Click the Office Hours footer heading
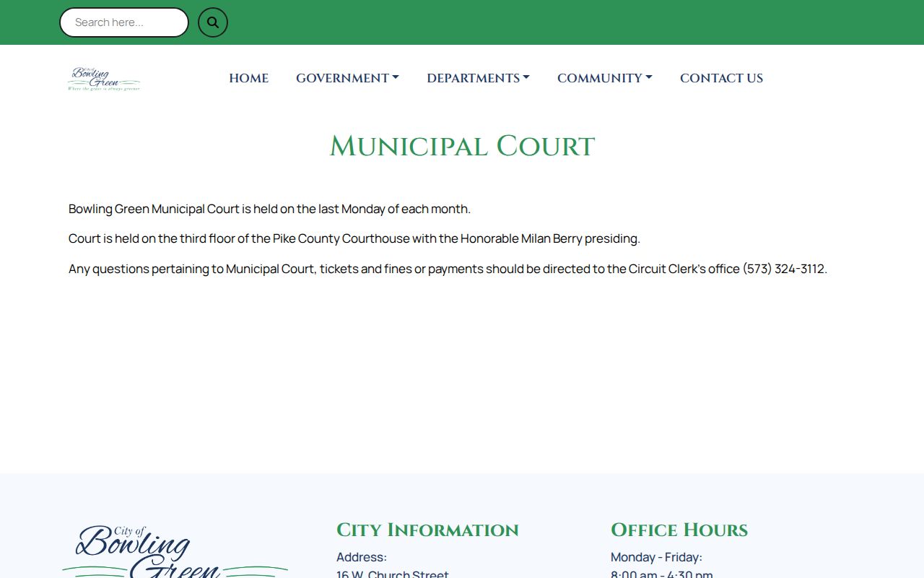The image size is (924, 578). (679, 530)
